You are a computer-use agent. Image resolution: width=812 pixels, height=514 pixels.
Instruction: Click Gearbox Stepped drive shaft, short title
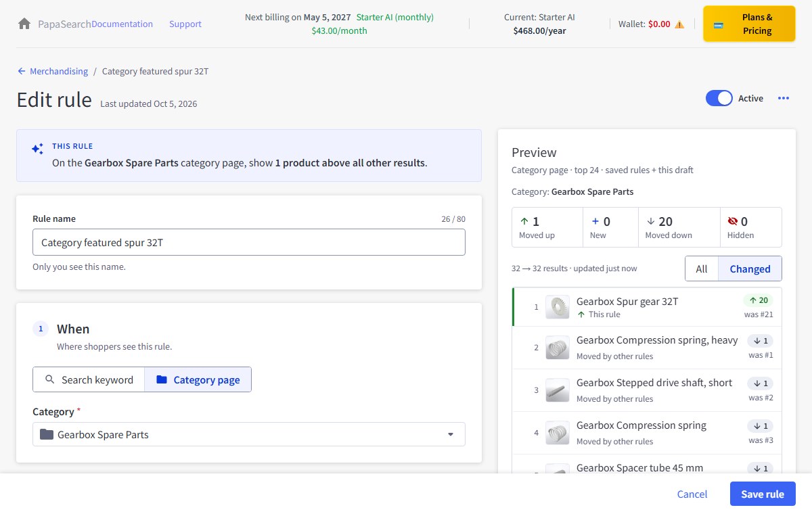[654, 383]
